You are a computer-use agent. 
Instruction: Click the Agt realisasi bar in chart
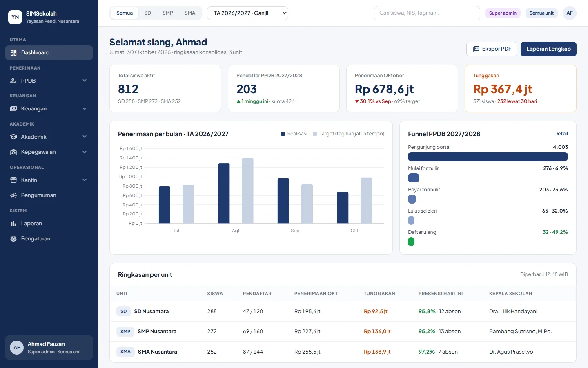224,193
